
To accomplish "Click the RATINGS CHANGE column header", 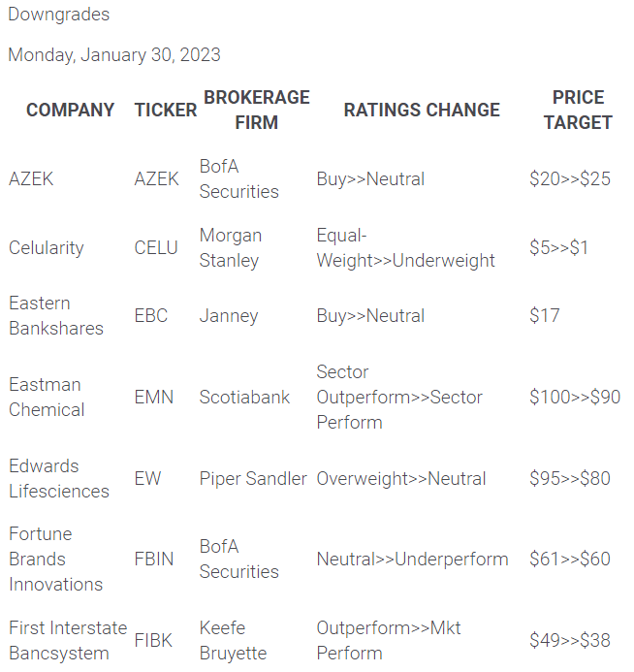I will click(x=422, y=110).
